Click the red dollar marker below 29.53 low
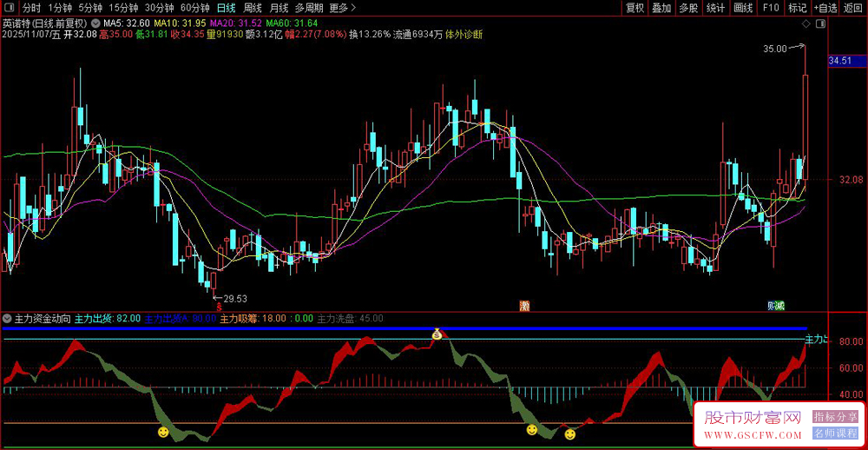 click(x=219, y=306)
